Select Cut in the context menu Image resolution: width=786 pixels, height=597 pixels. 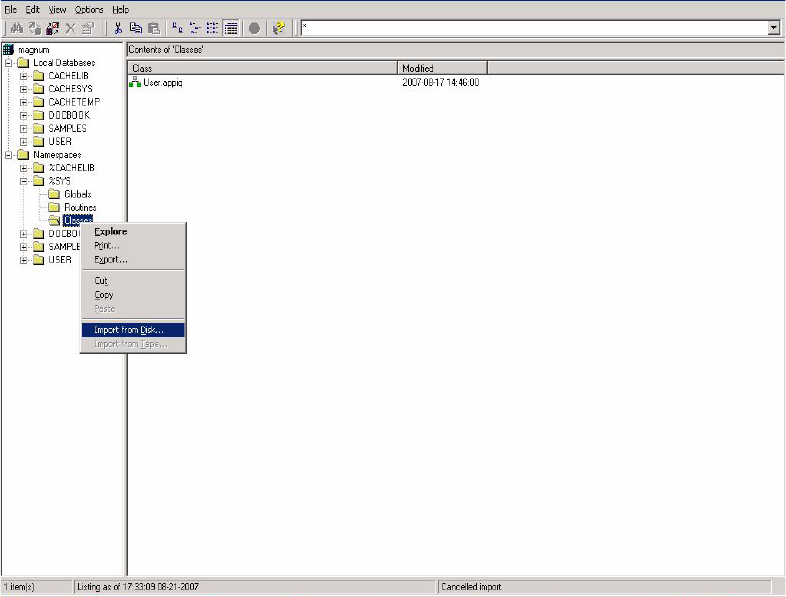tap(133, 281)
